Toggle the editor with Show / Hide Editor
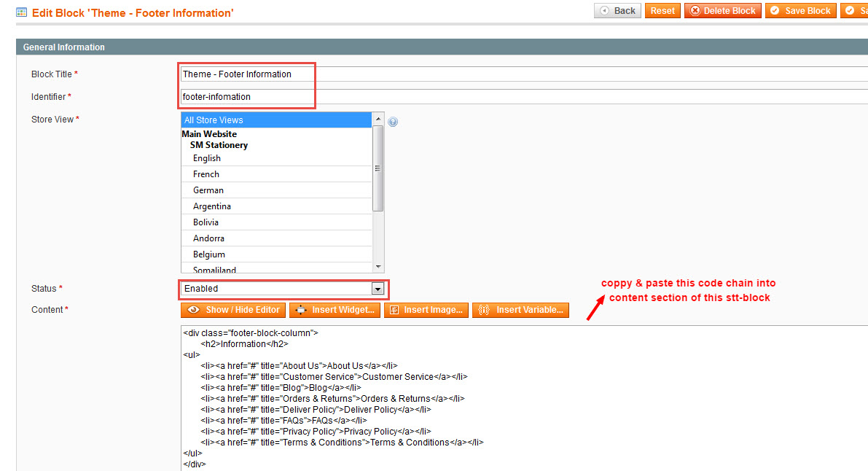The height and width of the screenshot is (471, 868). 233,310
